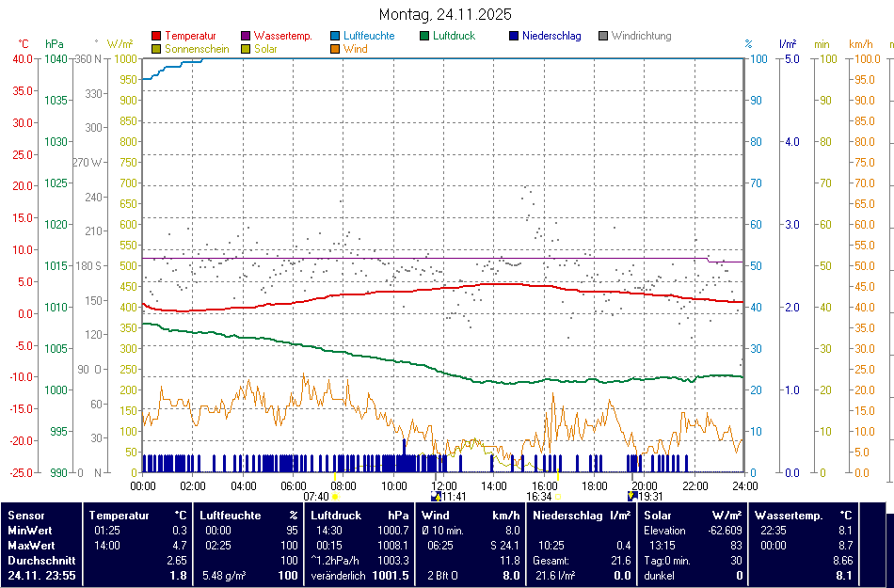The height and width of the screenshot is (588, 894).
Task: Click the Sonnenschein legend swatch
Action: tap(155, 49)
